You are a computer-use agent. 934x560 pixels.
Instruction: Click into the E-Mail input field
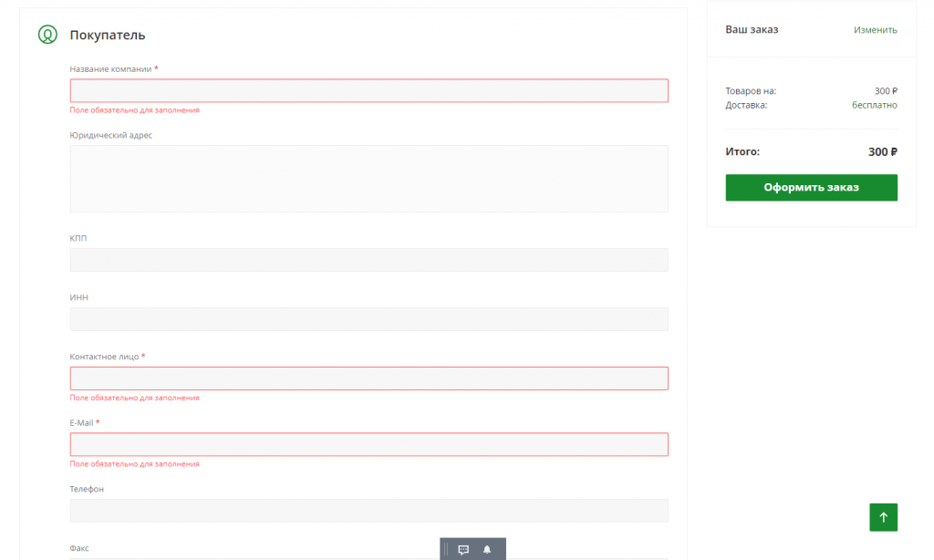(x=368, y=444)
